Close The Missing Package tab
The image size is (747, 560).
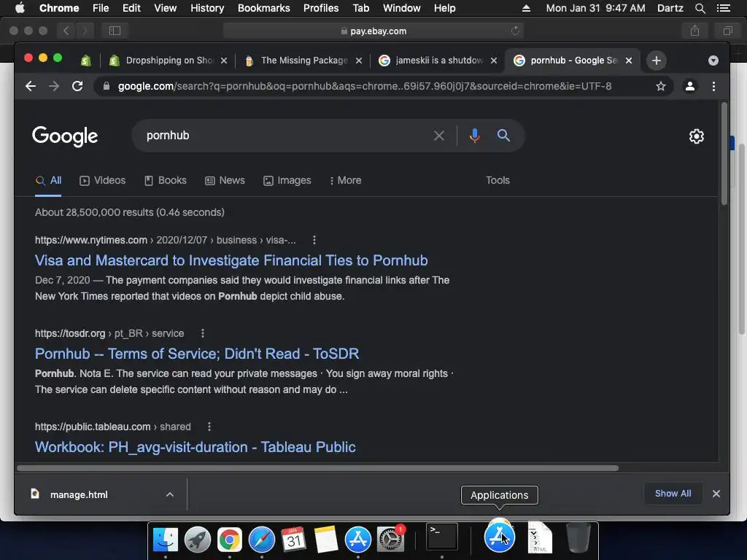pos(359,61)
